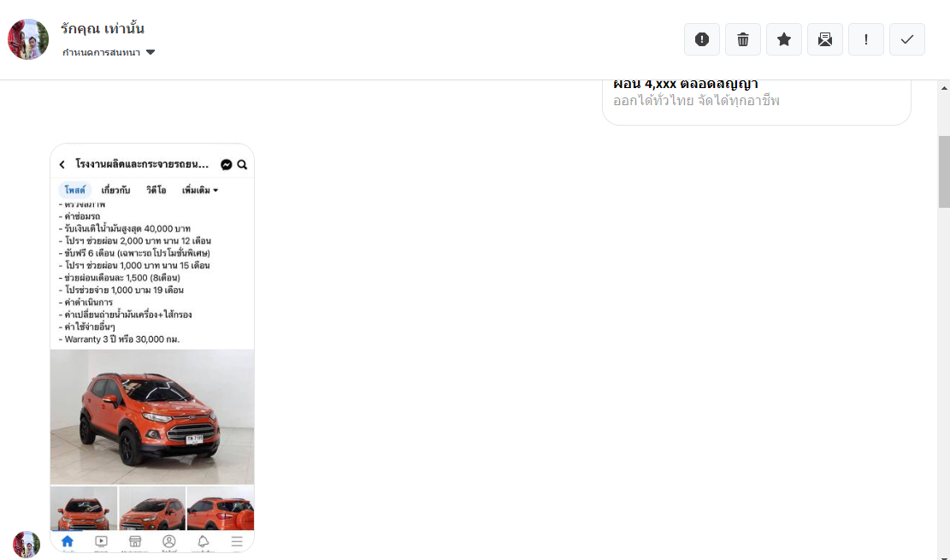Click the conversation vertical scrollbar thumb

pos(944,172)
